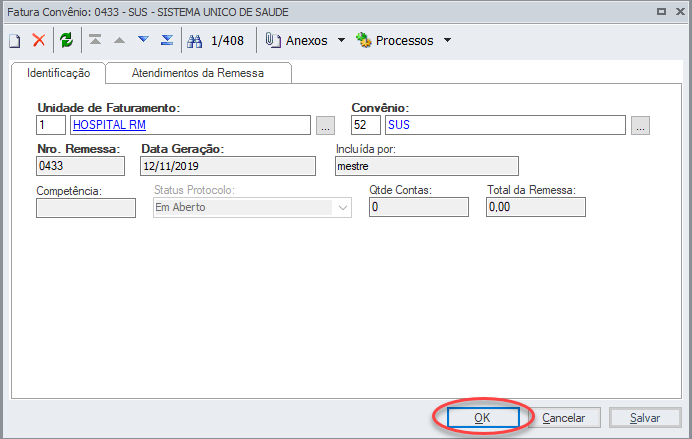692x439 pixels.
Task: Click the binoculars search icon
Action: (x=194, y=41)
